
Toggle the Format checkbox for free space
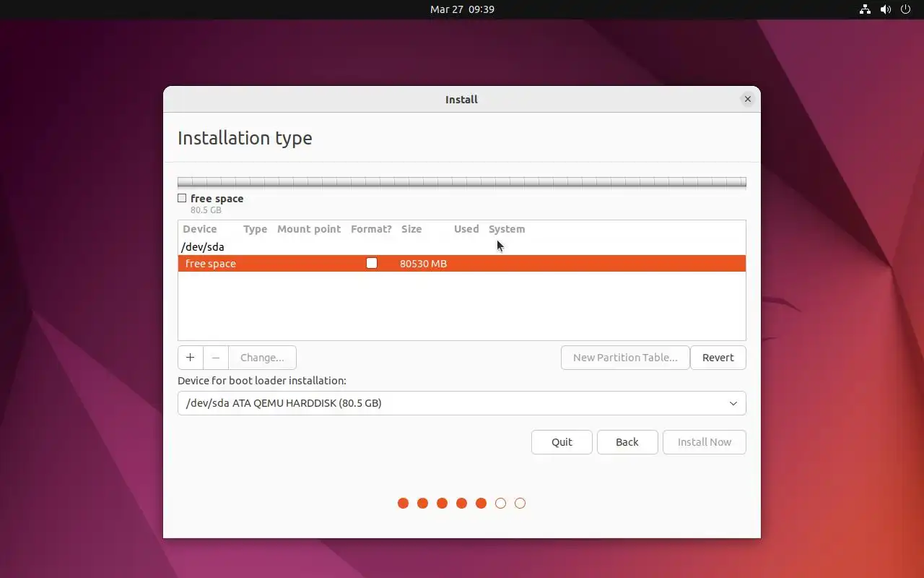point(372,264)
